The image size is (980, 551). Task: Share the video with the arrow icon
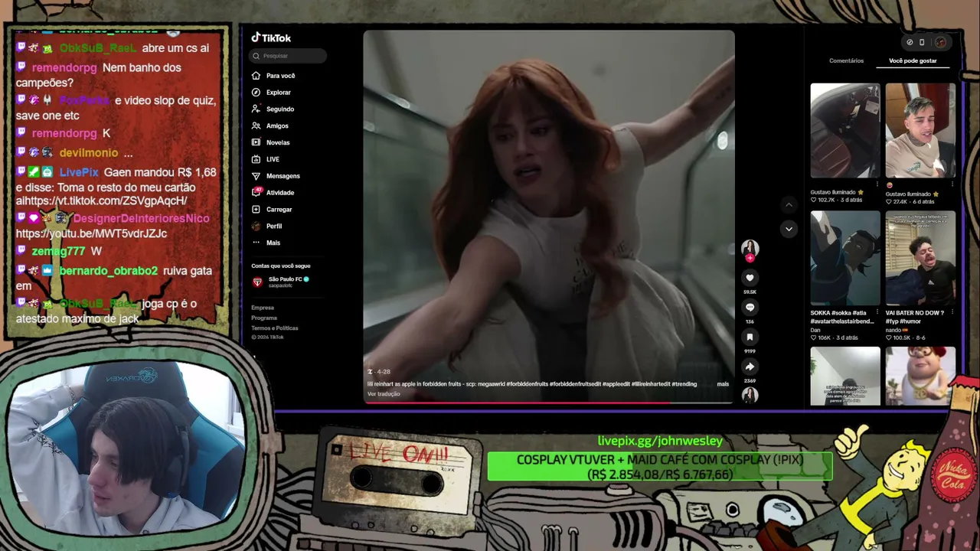pos(750,367)
